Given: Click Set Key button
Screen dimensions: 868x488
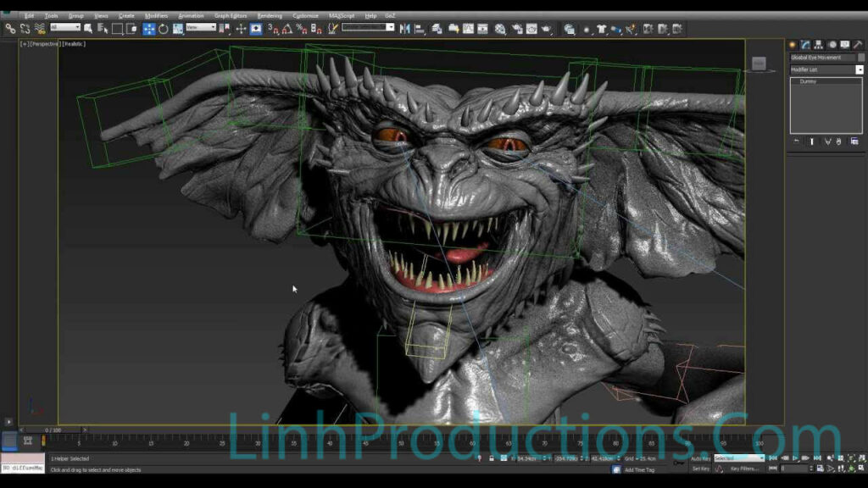Looking at the screenshot, I should (x=700, y=469).
